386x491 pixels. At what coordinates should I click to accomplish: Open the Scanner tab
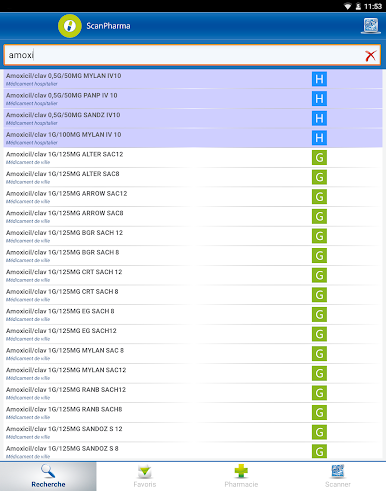[x=338, y=476]
